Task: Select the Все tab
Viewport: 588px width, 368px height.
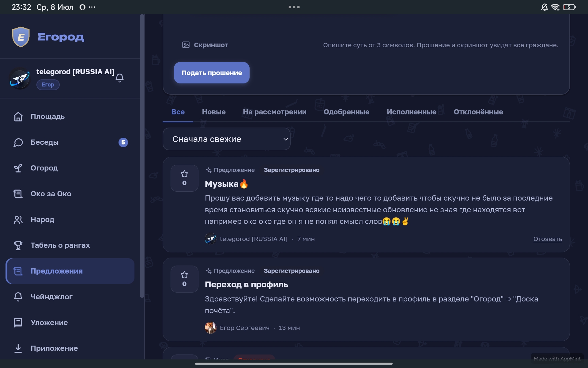Action: [178, 112]
